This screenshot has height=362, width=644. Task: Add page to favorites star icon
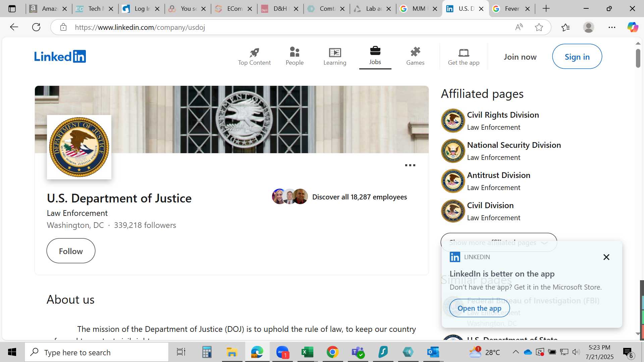539,27
